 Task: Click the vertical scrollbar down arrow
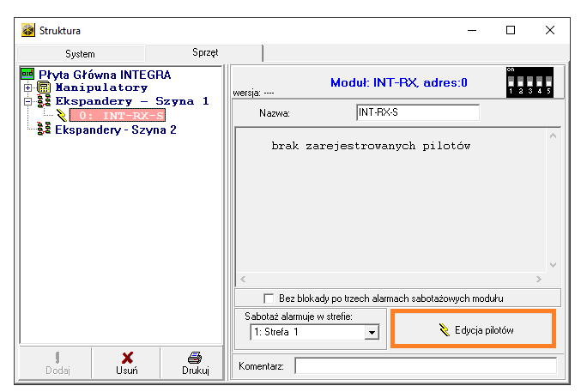coord(553,265)
